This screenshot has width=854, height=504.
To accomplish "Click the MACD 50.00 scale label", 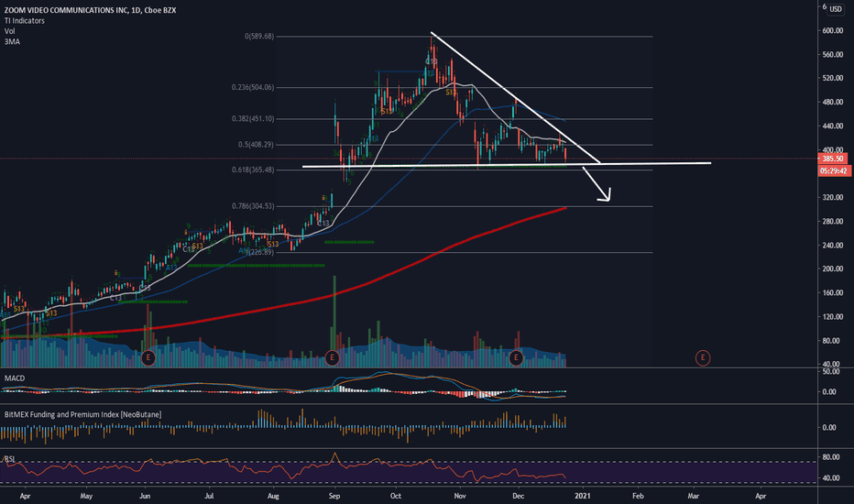I will tap(830, 372).
